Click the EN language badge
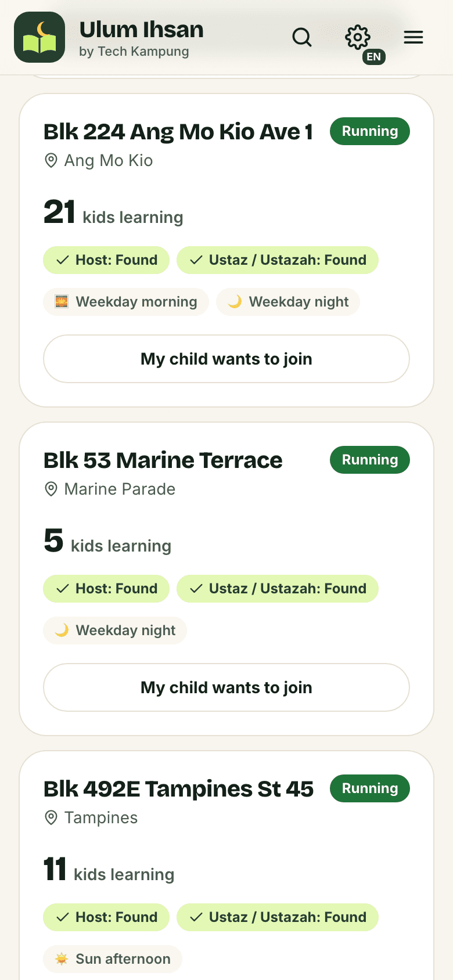 click(x=374, y=57)
